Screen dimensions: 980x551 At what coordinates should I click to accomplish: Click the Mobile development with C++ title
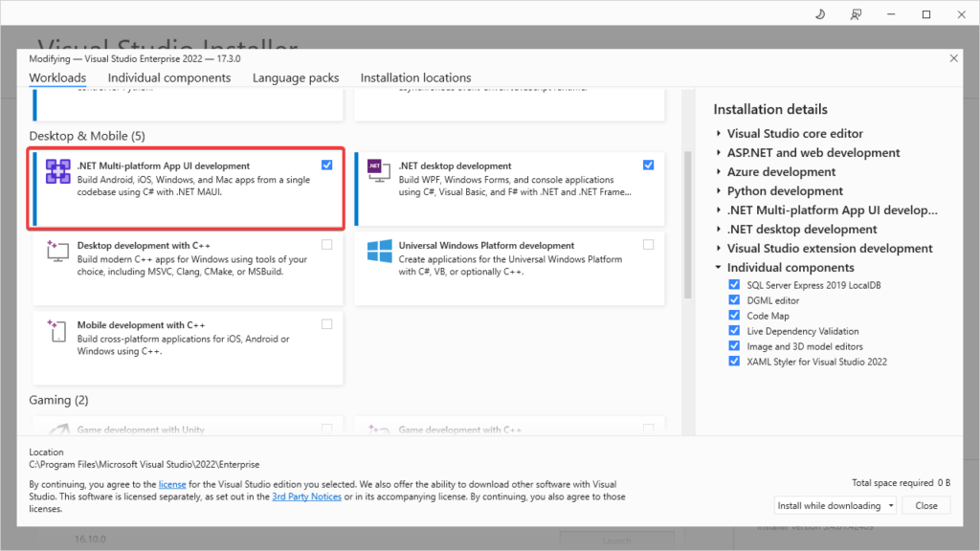click(142, 325)
